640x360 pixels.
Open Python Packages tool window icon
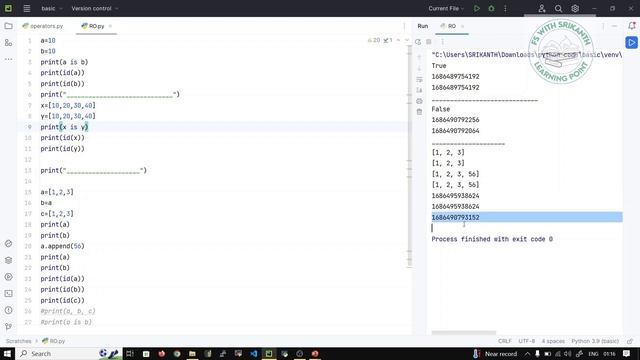click(x=8, y=244)
